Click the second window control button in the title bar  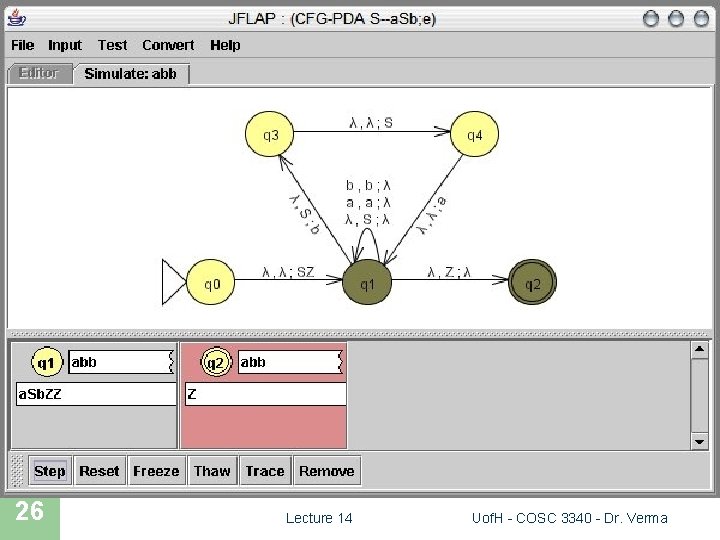(675, 19)
